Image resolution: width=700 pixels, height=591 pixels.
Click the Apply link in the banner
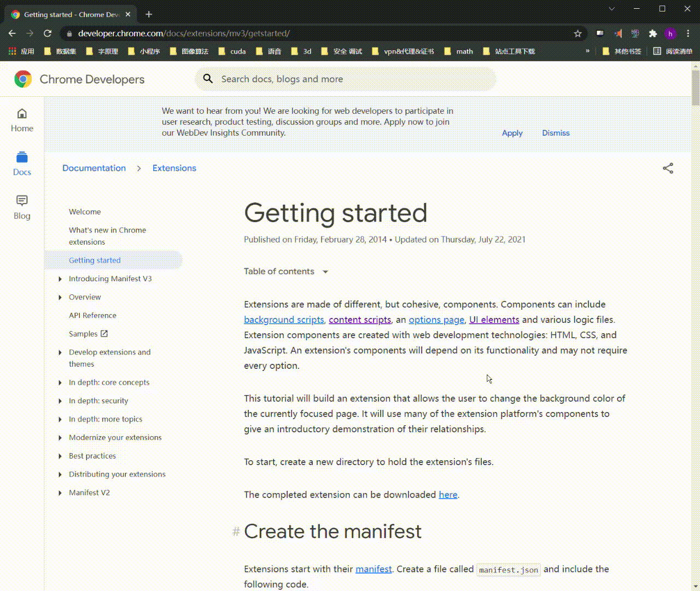[x=512, y=133]
